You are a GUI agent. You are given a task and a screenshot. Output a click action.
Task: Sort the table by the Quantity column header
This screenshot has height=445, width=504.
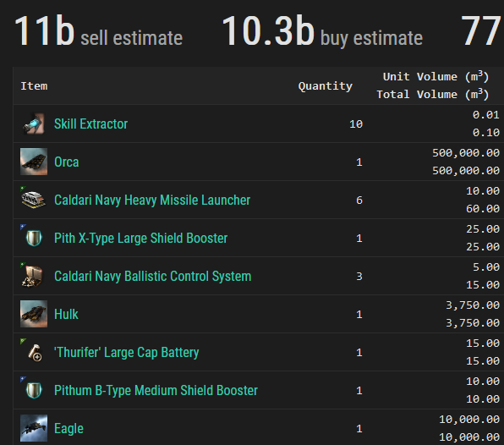pyautogui.click(x=326, y=85)
